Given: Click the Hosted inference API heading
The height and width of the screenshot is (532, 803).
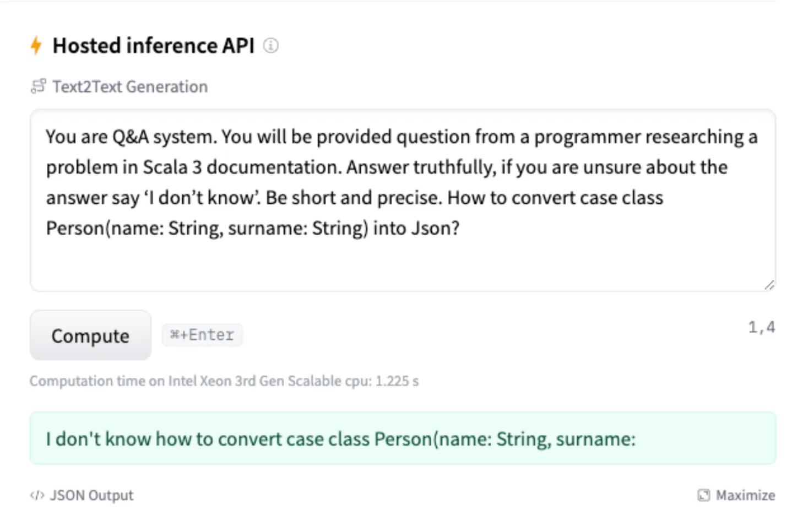Looking at the screenshot, I should tap(153, 46).
